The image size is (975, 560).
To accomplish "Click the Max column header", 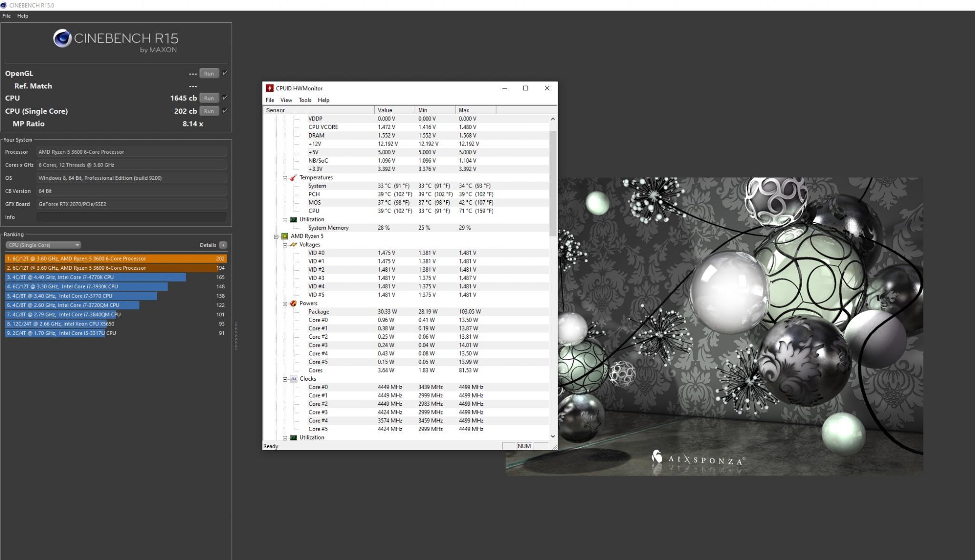I will 476,110.
